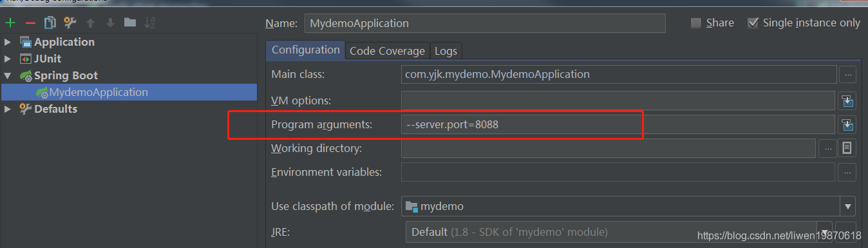This screenshot has height=248, width=868.
Task: Toggle the Share checkbox
Action: [696, 23]
